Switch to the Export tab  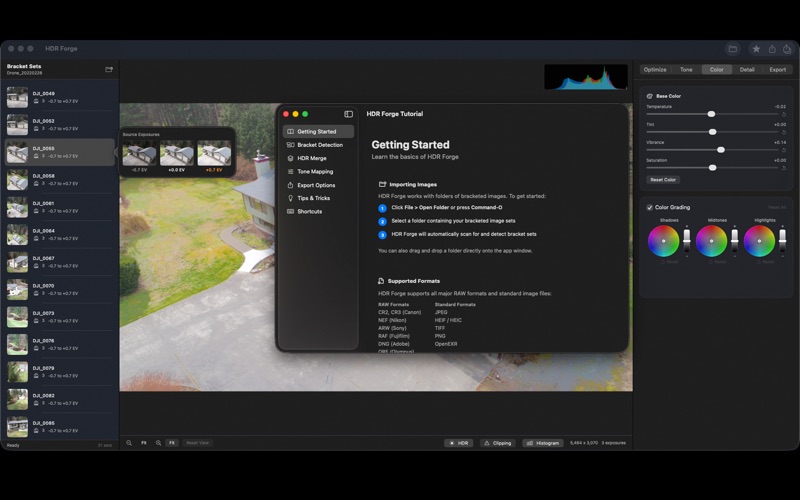(778, 69)
